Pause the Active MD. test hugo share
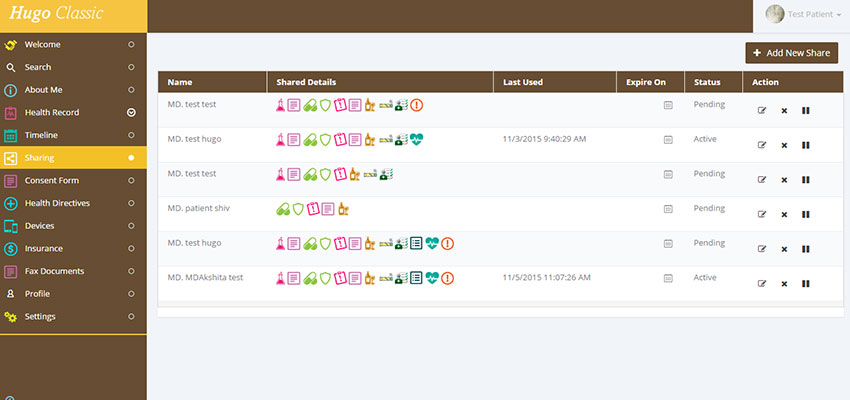850x400 pixels. 806,145
